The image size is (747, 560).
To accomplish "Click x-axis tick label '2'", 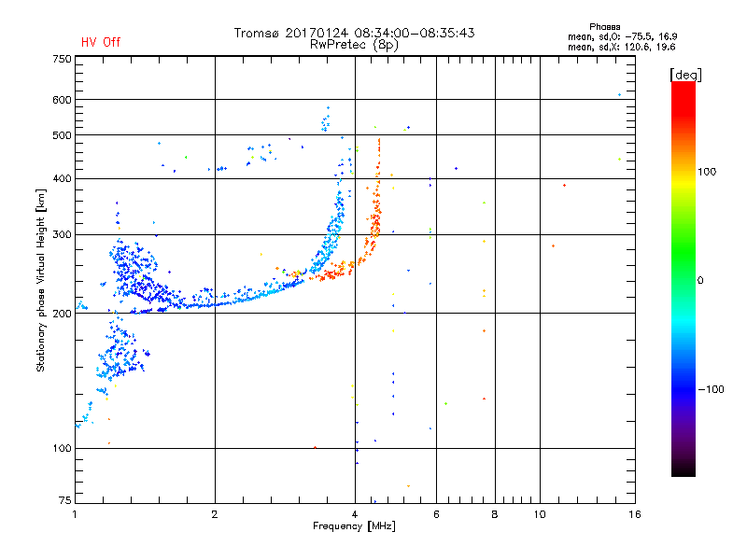I will 215,514.
